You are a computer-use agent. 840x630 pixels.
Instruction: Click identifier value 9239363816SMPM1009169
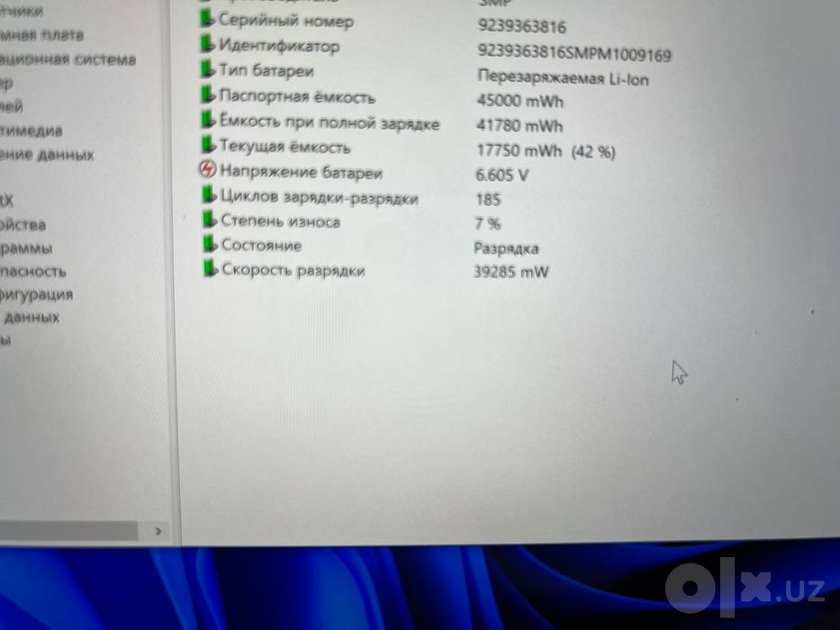[574, 53]
